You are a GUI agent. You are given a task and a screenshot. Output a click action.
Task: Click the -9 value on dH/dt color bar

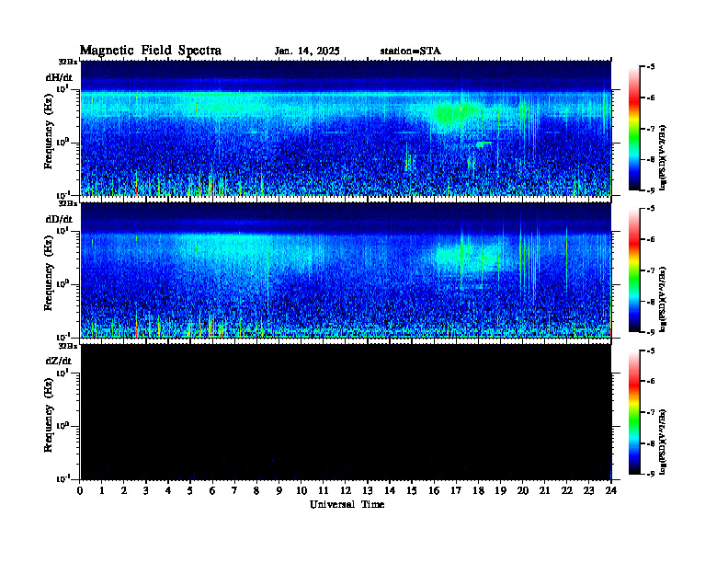point(651,190)
